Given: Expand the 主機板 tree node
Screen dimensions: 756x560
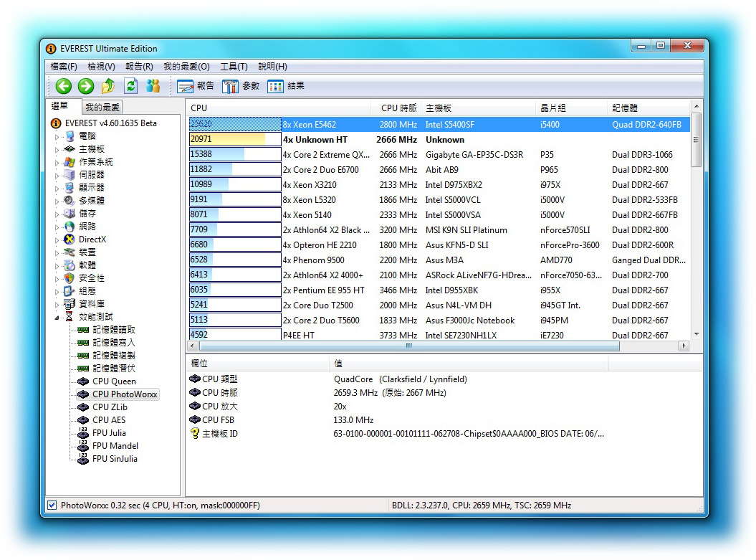Looking at the screenshot, I should coord(57,150).
